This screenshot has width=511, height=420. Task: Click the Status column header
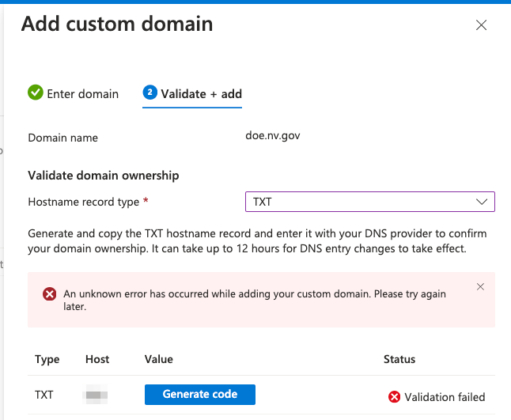tap(399, 359)
